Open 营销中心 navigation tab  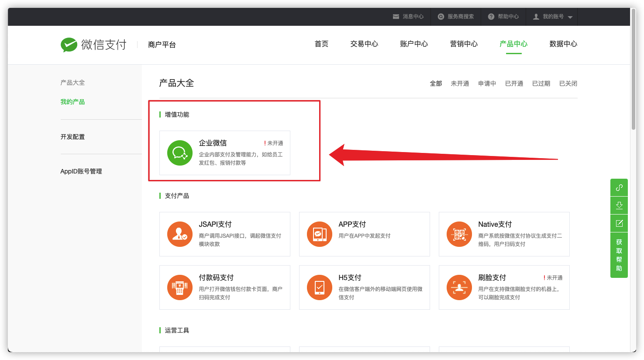click(464, 44)
